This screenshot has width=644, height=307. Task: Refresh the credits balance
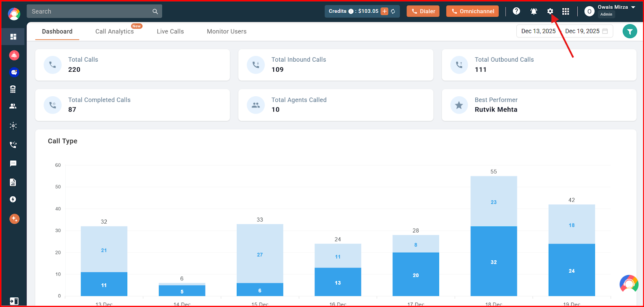[x=393, y=11]
